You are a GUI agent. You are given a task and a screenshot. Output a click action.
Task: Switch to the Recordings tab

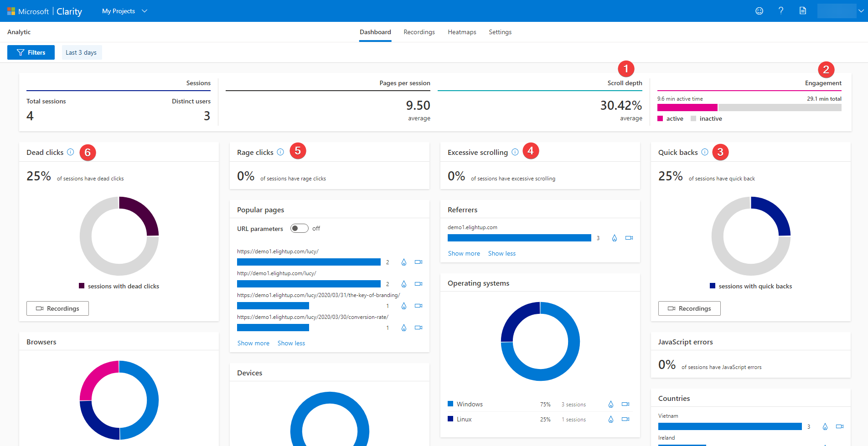click(x=419, y=32)
